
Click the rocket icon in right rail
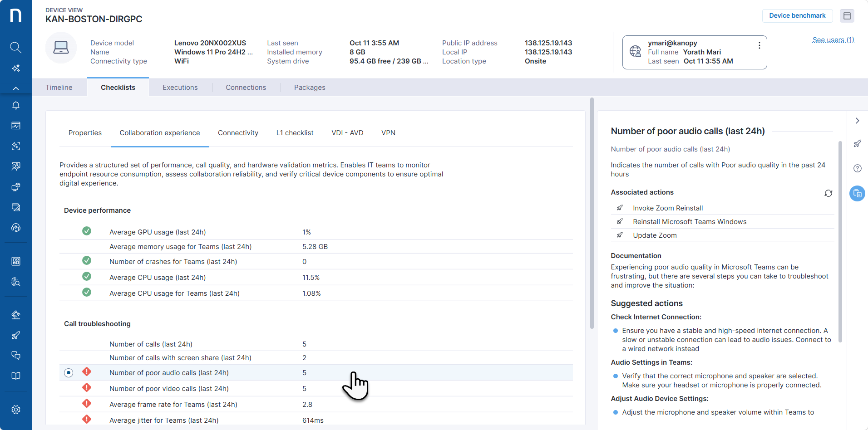[x=858, y=144]
